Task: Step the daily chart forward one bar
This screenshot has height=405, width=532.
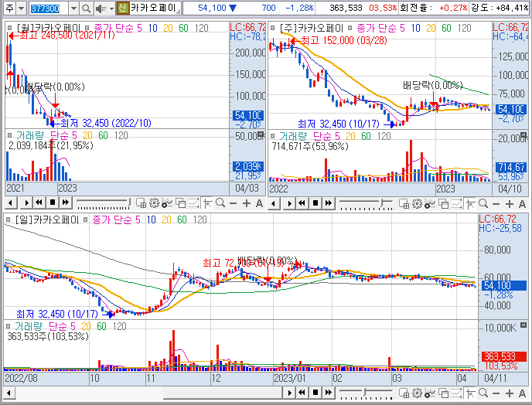Action: tap(289, 393)
